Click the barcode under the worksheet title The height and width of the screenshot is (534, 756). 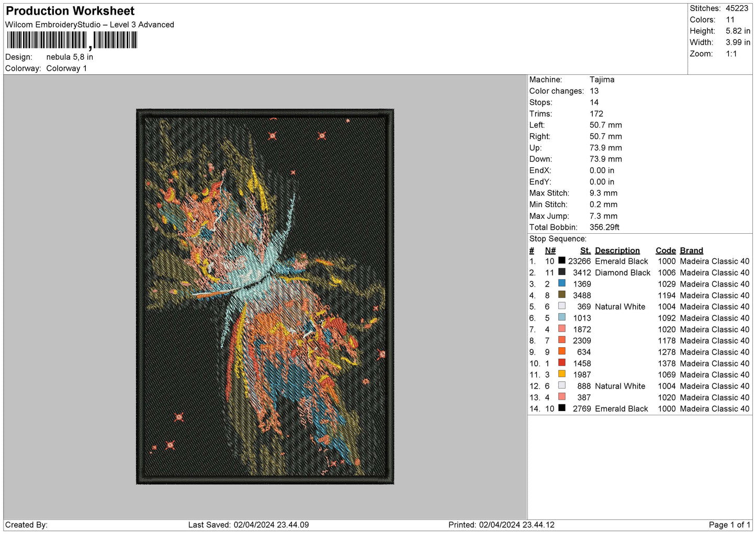point(72,40)
